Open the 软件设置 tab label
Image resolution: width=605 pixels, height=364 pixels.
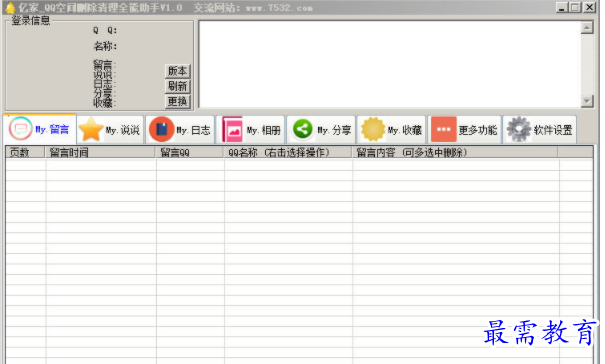tap(553, 130)
